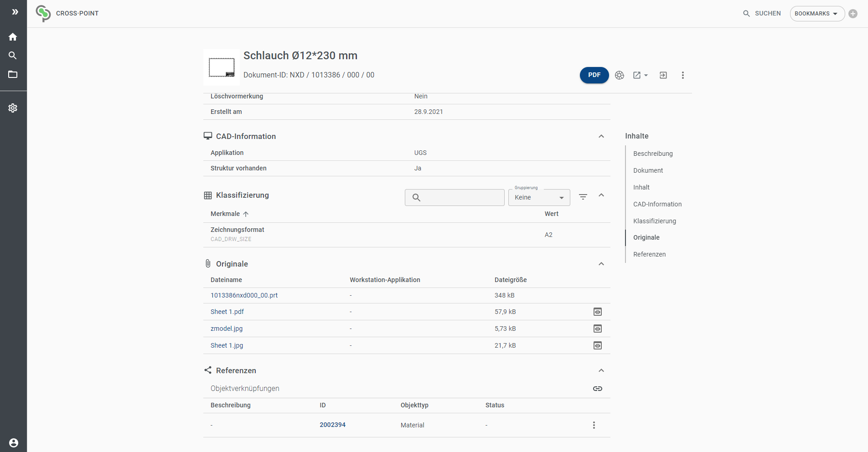Click the Wert column header
Image resolution: width=868 pixels, height=452 pixels.
tap(552, 214)
